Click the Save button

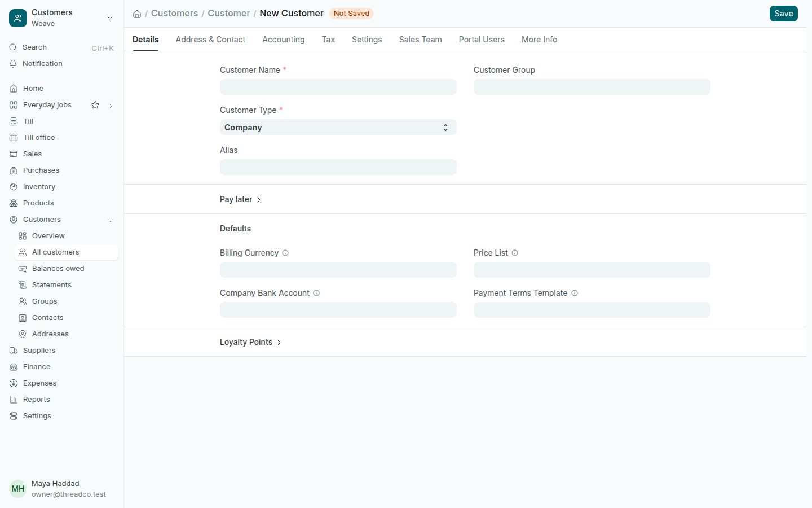[784, 14]
